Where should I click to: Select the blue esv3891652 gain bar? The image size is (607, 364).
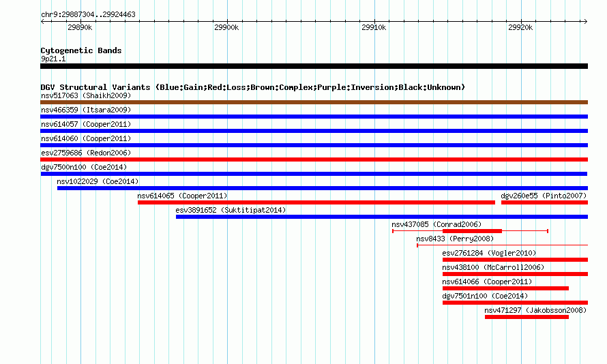tap(382, 217)
